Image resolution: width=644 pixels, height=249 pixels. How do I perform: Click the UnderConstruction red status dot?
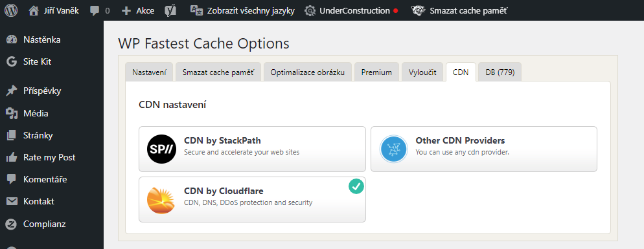[x=395, y=11]
